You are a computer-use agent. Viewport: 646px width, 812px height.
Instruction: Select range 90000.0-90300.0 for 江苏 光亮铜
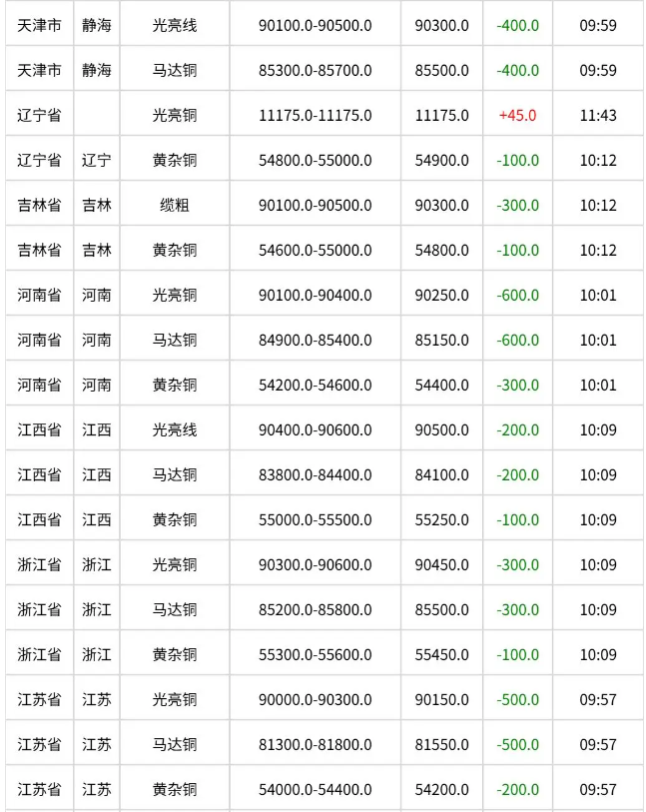(316, 700)
